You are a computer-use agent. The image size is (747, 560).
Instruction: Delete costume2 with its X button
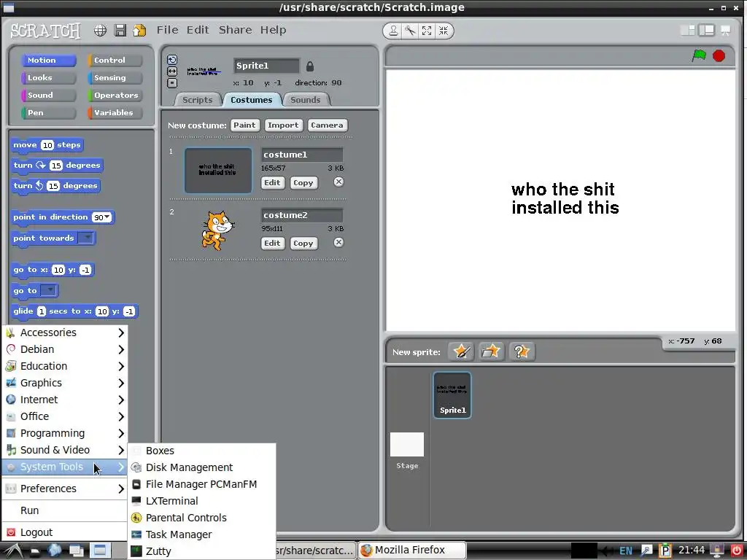point(338,242)
